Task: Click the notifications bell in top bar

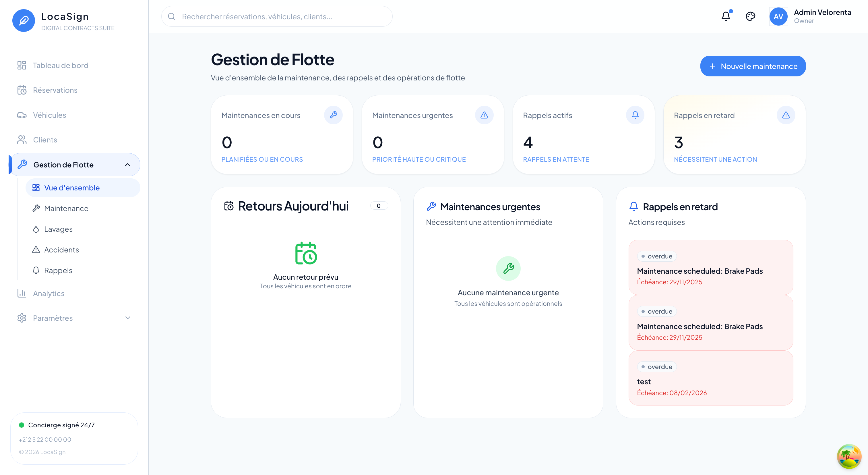Action: point(725,16)
